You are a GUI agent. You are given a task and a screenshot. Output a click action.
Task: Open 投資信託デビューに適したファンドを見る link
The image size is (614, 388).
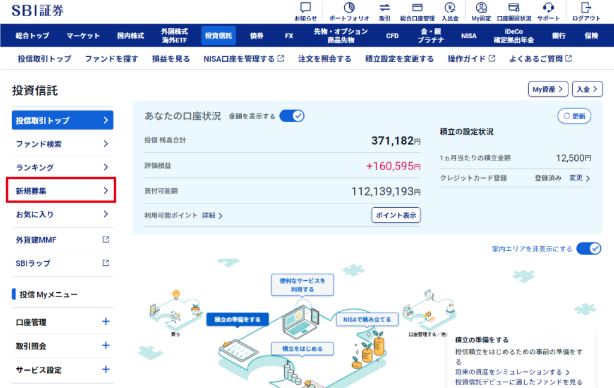pyautogui.click(x=518, y=382)
